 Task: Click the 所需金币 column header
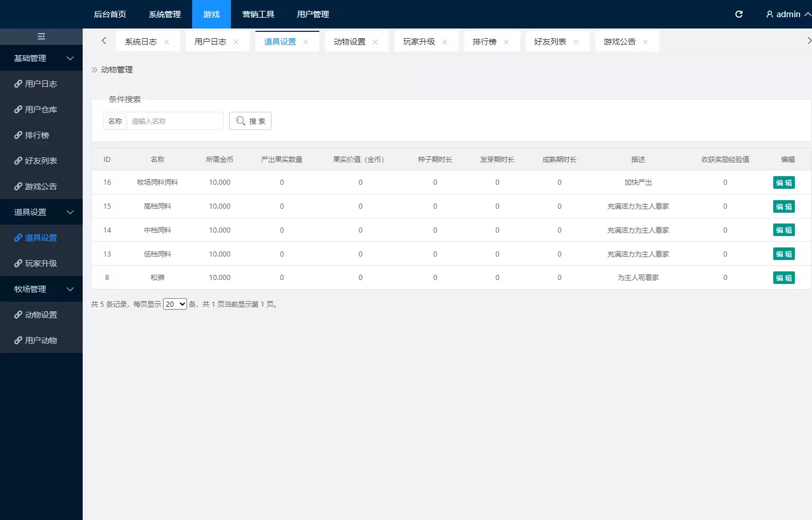pos(220,160)
